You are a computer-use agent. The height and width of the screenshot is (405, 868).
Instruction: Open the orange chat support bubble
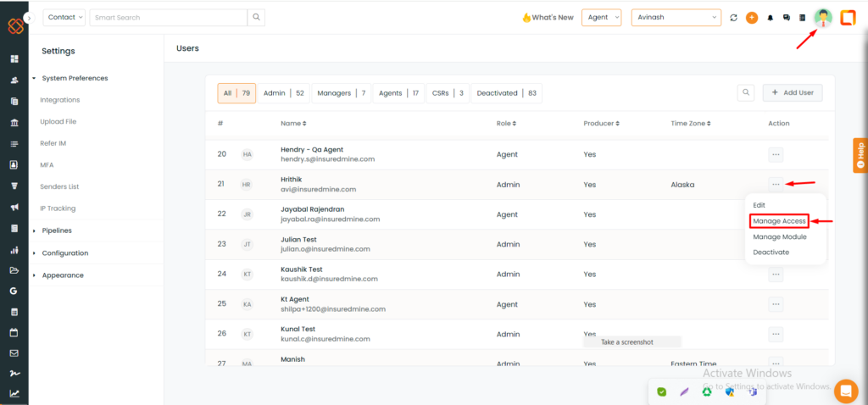coord(846,391)
